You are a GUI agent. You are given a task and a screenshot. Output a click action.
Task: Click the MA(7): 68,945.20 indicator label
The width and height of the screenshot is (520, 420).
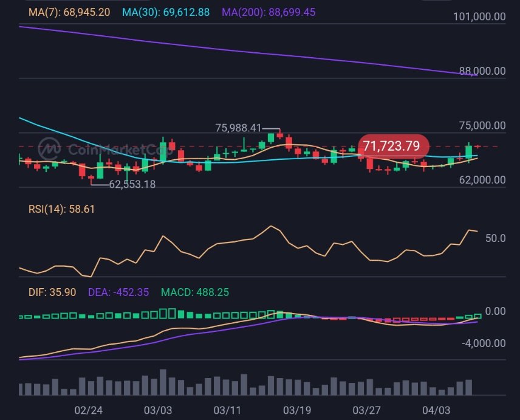(x=69, y=12)
